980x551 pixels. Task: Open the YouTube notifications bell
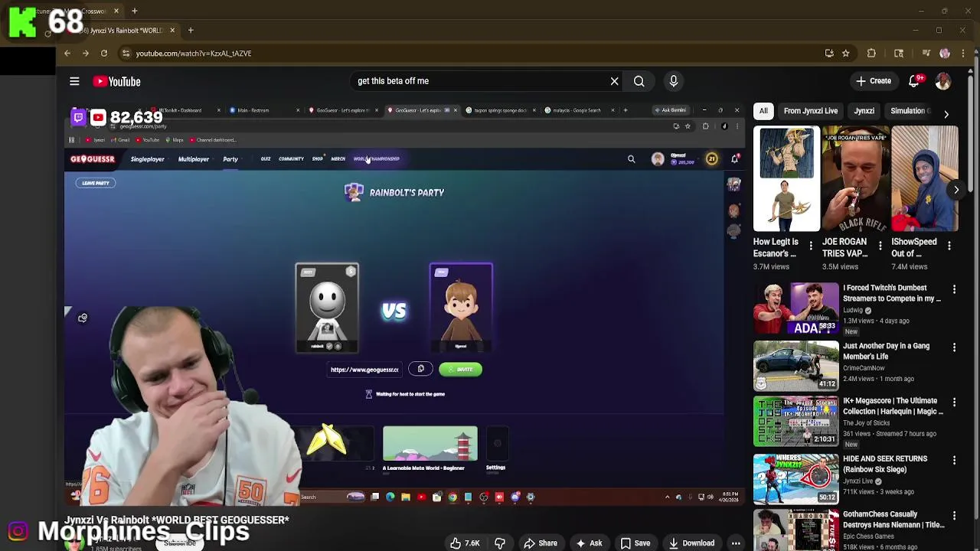(x=915, y=81)
